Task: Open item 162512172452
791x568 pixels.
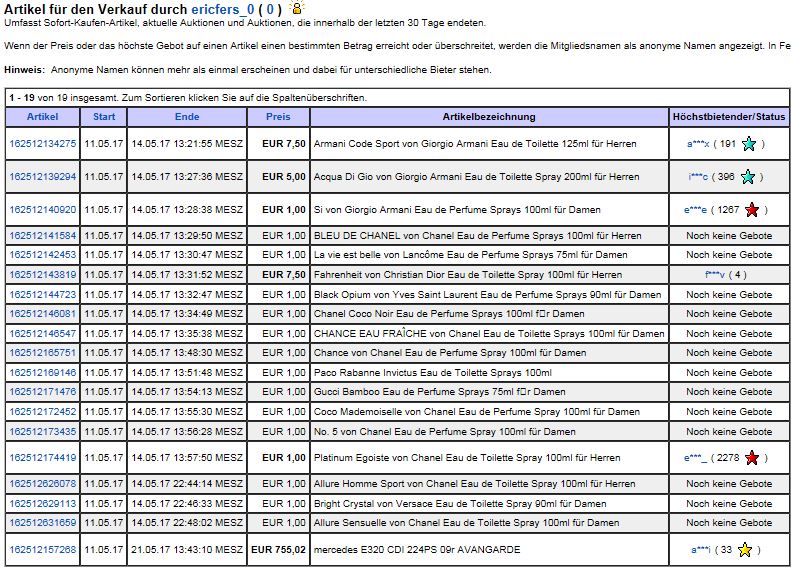Action: click(x=43, y=412)
